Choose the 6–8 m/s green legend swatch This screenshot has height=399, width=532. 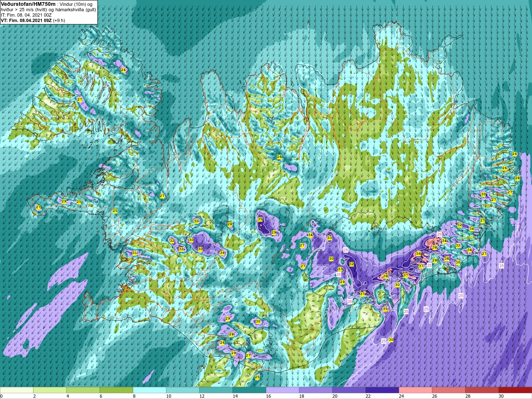coord(116,390)
